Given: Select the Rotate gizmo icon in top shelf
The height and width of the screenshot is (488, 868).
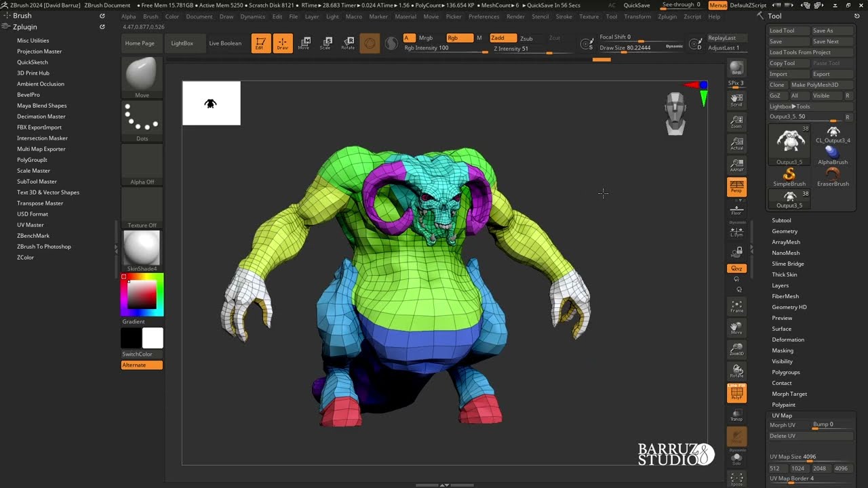Looking at the screenshot, I should point(348,43).
